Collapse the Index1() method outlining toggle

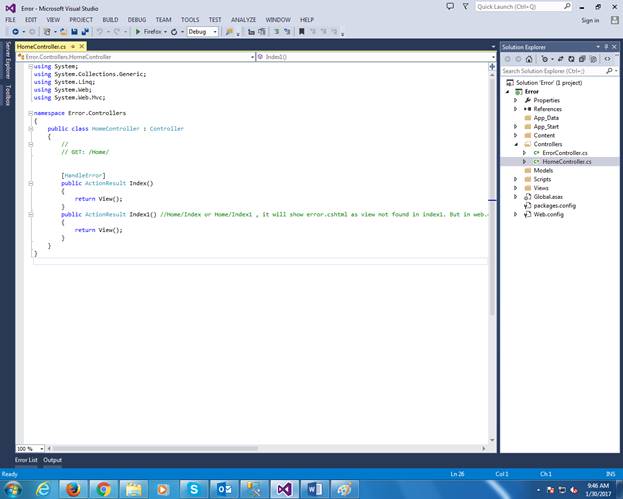(31, 215)
